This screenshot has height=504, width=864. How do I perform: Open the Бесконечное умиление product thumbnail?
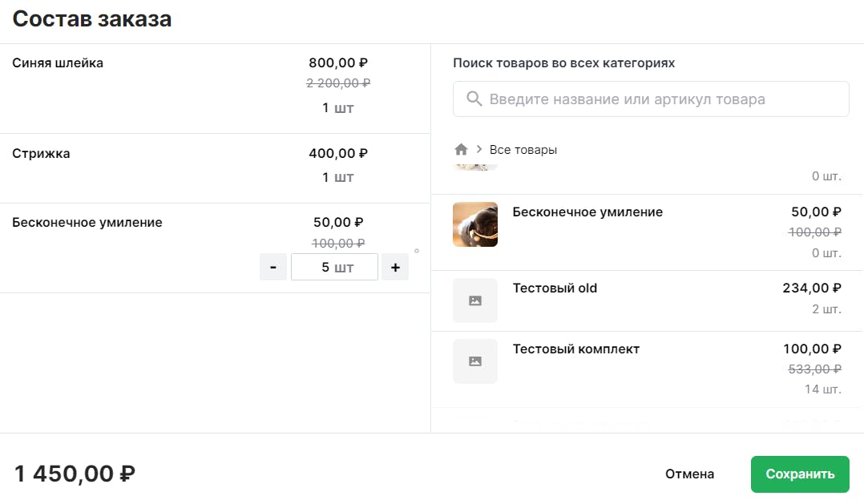(x=475, y=224)
